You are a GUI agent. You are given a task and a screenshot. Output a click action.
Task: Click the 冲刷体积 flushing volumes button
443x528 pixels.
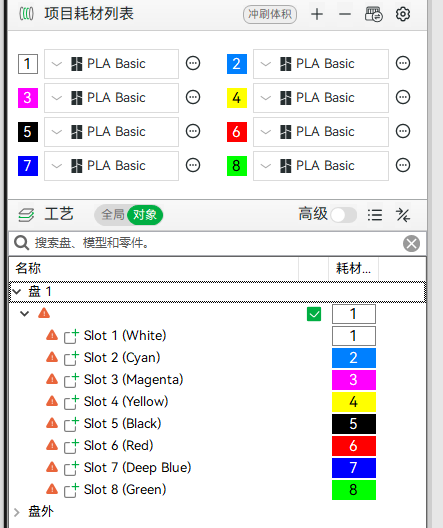point(270,14)
